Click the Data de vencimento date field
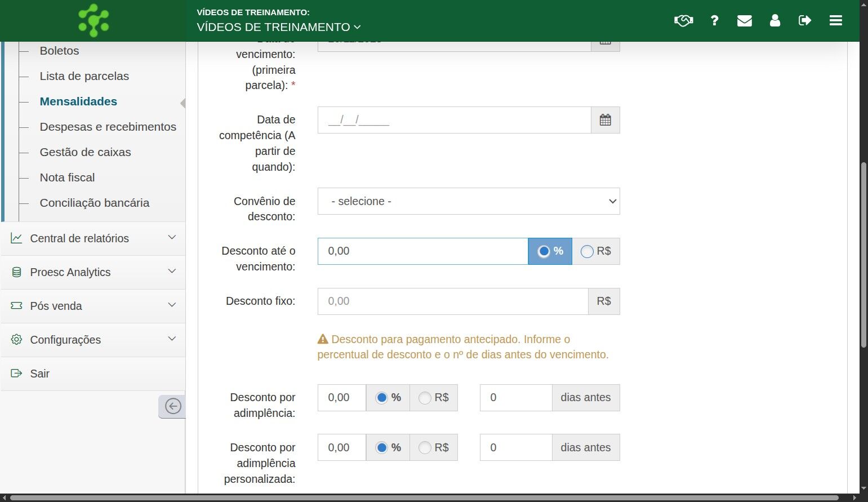 point(455,45)
